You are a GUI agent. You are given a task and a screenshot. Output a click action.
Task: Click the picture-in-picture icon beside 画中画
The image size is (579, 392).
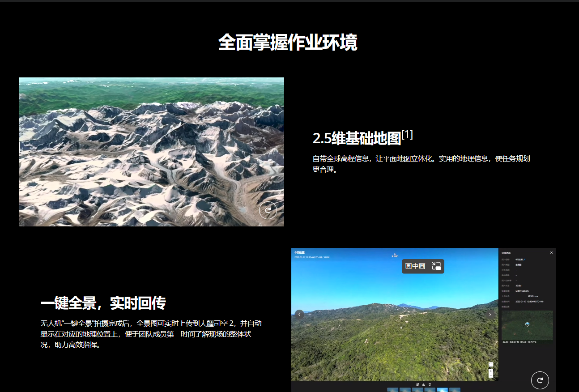point(436,266)
